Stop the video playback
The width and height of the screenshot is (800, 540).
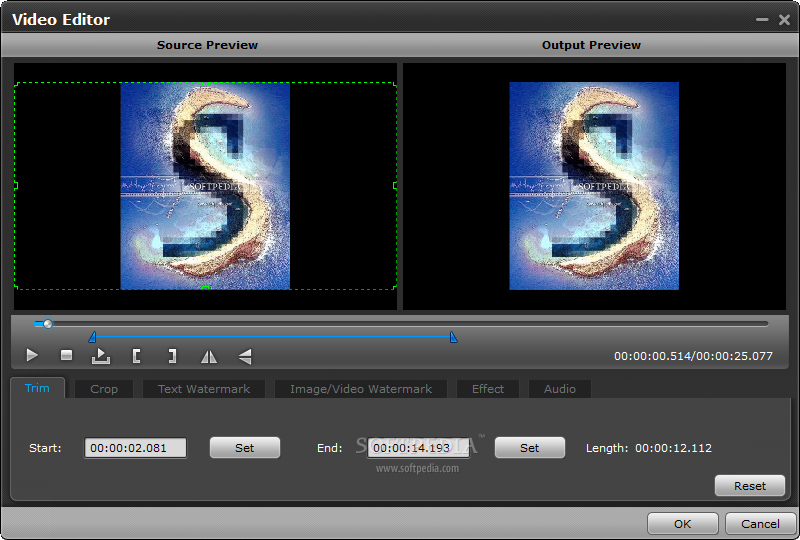point(66,355)
